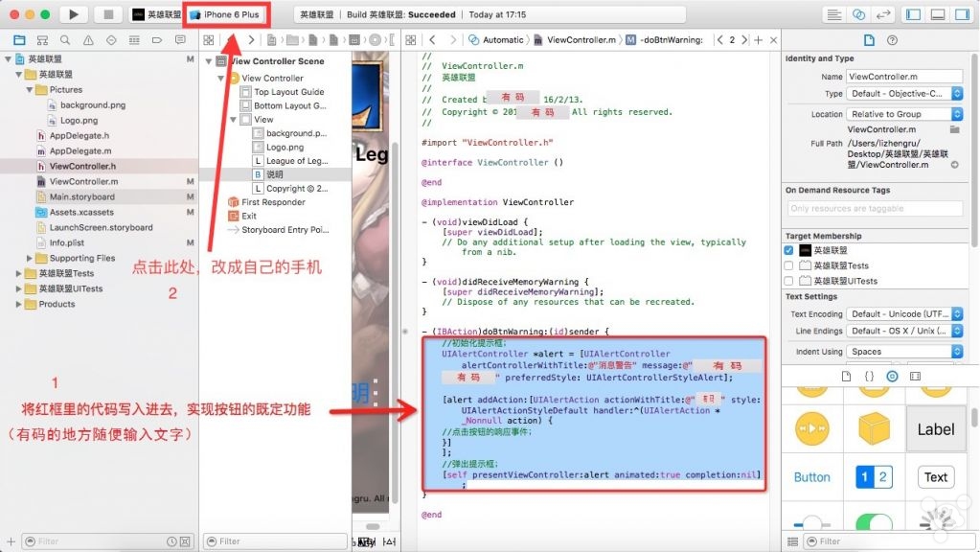Screen dimensions: 980x552
Task: Select Main.storyboard in project navigator
Action: click(x=81, y=196)
